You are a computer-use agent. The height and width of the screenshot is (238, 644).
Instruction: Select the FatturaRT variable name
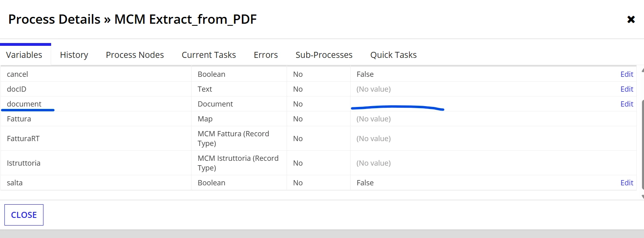click(x=23, y=138)
